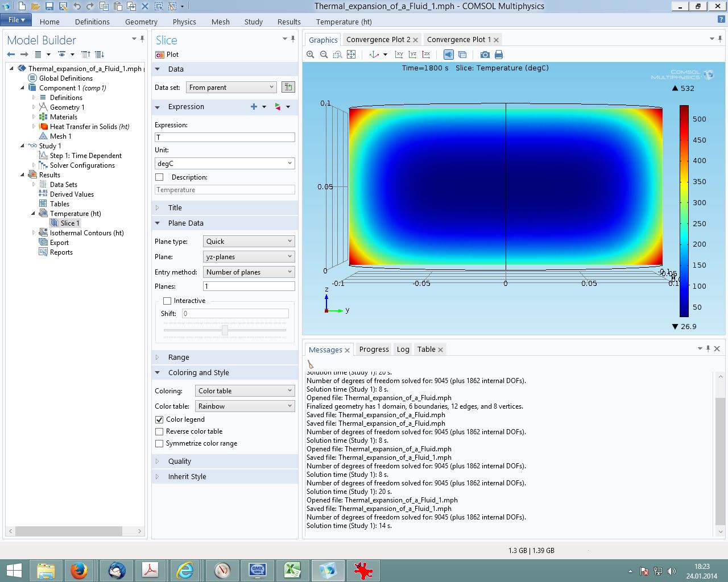Enable Symmetrize color range
This screenshot has width=728, height=582.
coord(159,443)
